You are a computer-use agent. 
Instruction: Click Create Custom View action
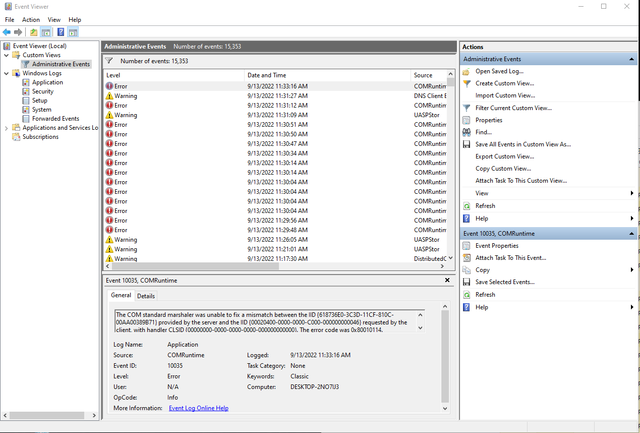coord(504,83)
